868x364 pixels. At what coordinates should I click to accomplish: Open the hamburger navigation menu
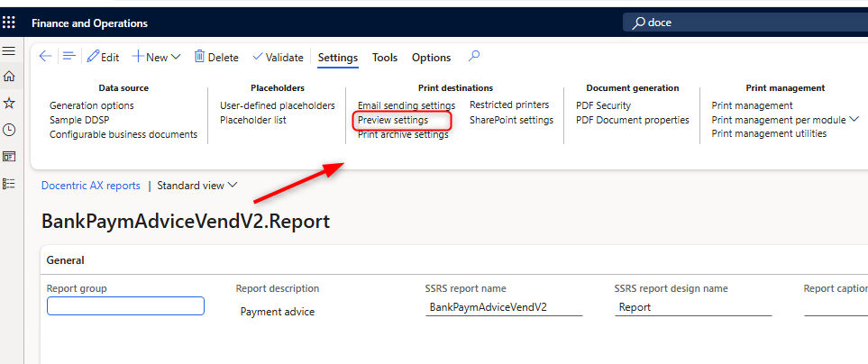[x=9, y=50]
